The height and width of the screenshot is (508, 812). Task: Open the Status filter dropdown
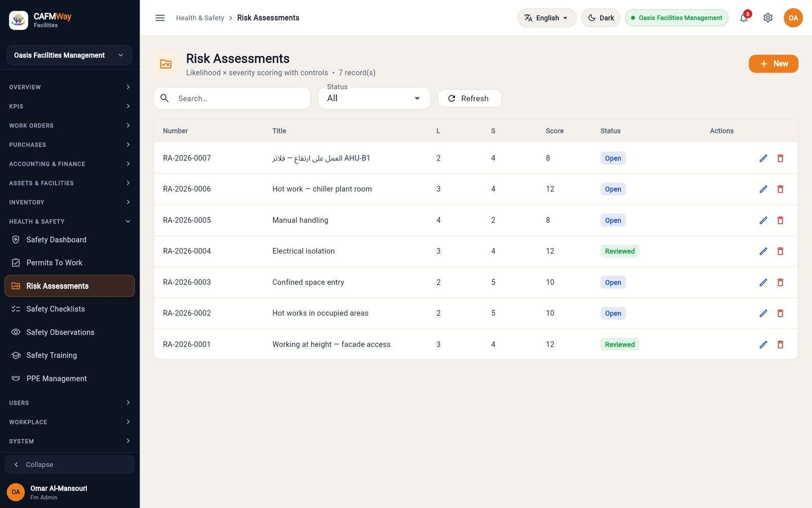click(374, 98)
